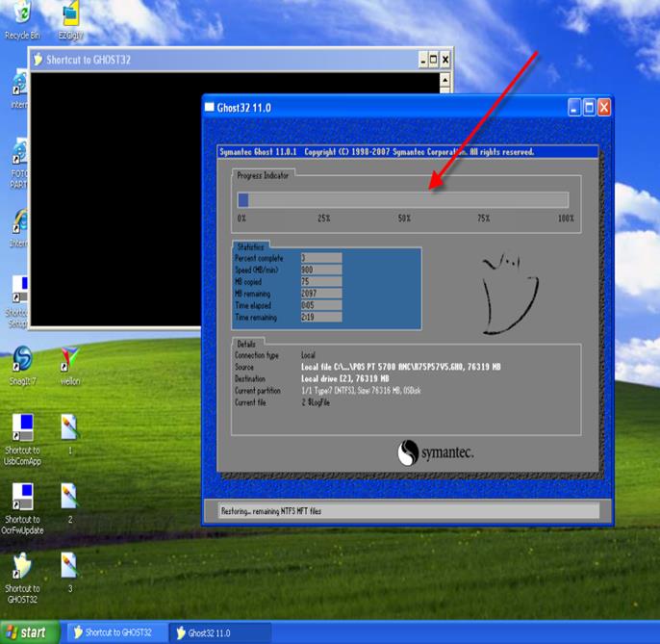Click the MB remaining value 2097
The width and height of the screenshot is (660, 644).
pyautogui.click(x=321, y=294)
